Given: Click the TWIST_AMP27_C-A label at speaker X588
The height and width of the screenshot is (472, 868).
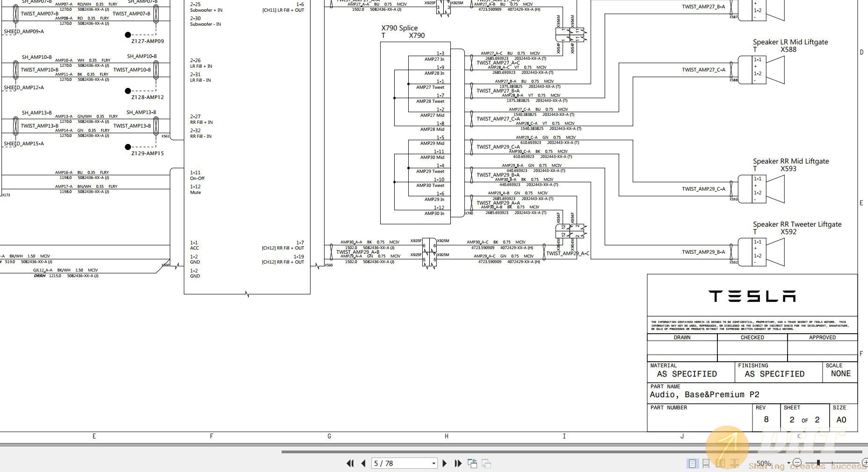Looking at the screenshot, I should 703,70.
